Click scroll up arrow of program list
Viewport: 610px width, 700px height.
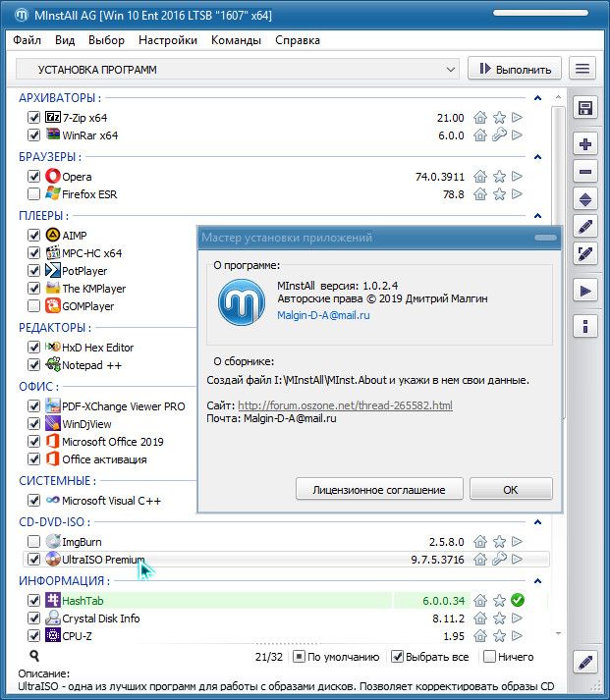pyautogui.click(x=558, y=97)
